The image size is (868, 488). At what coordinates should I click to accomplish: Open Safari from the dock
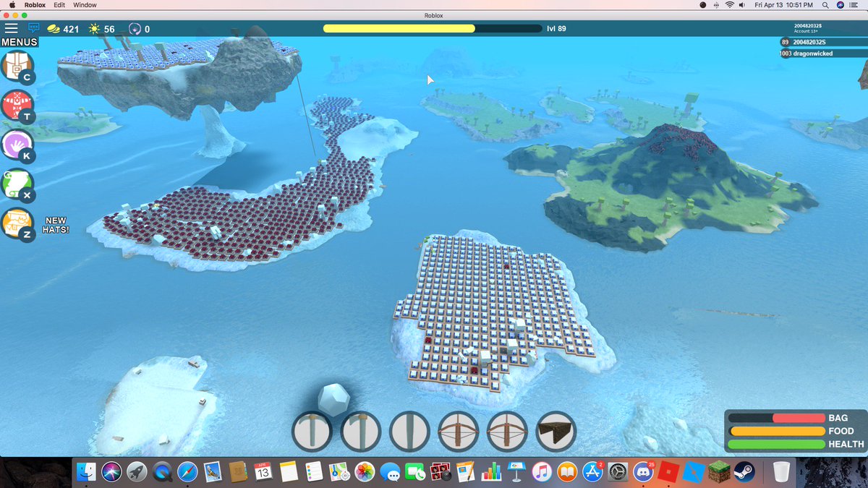point(187,472)
